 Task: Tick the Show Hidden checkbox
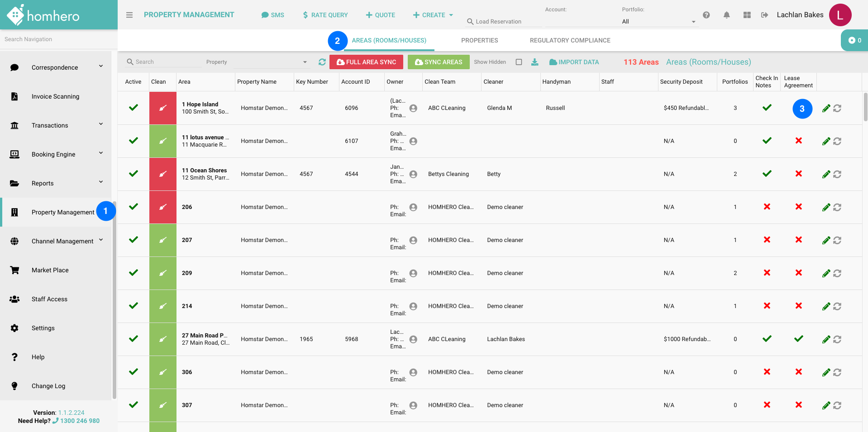519,62
